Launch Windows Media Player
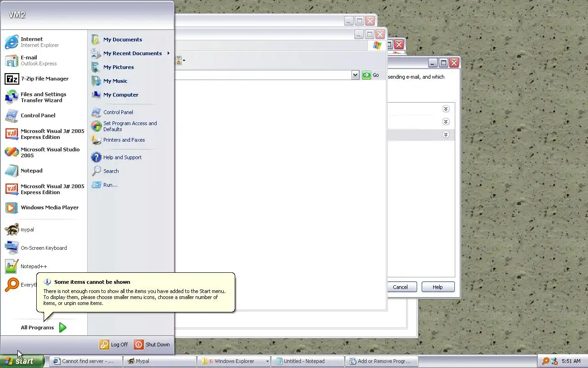This screenshot has height=368, width=588. [44, 207]
